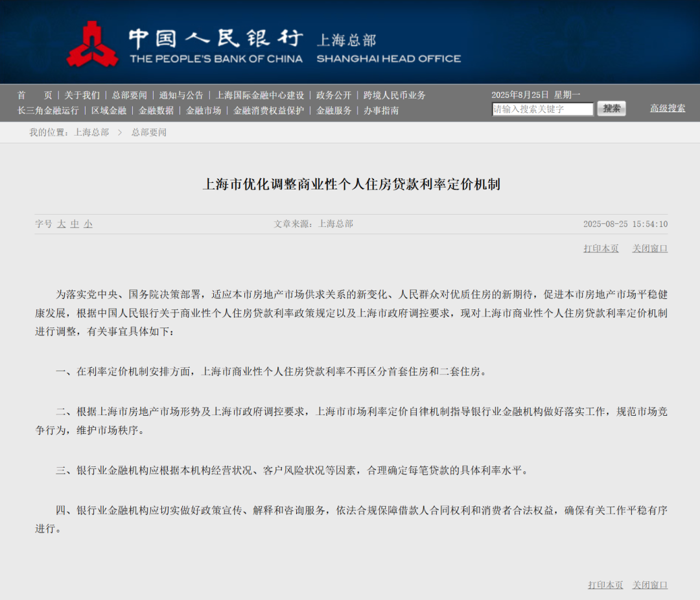700x600 pixels.
Task: Set font size to 大
Action: [62, 224]
